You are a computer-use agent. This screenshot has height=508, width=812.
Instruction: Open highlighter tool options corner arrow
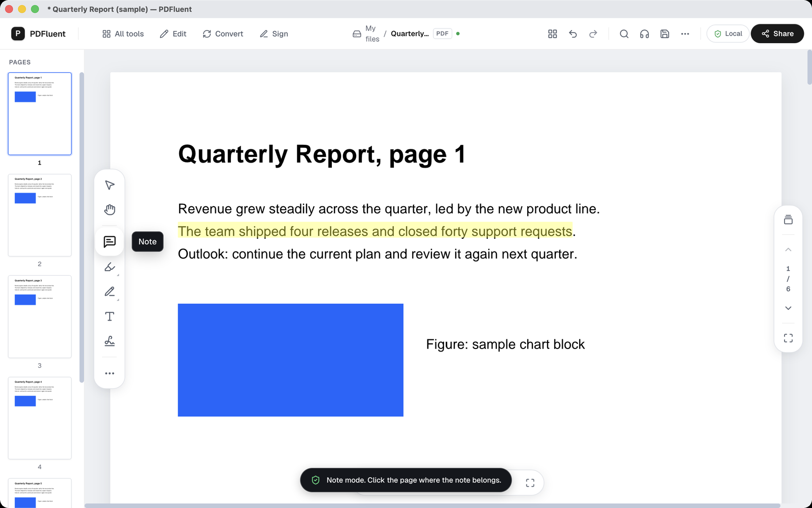[118, 275]
